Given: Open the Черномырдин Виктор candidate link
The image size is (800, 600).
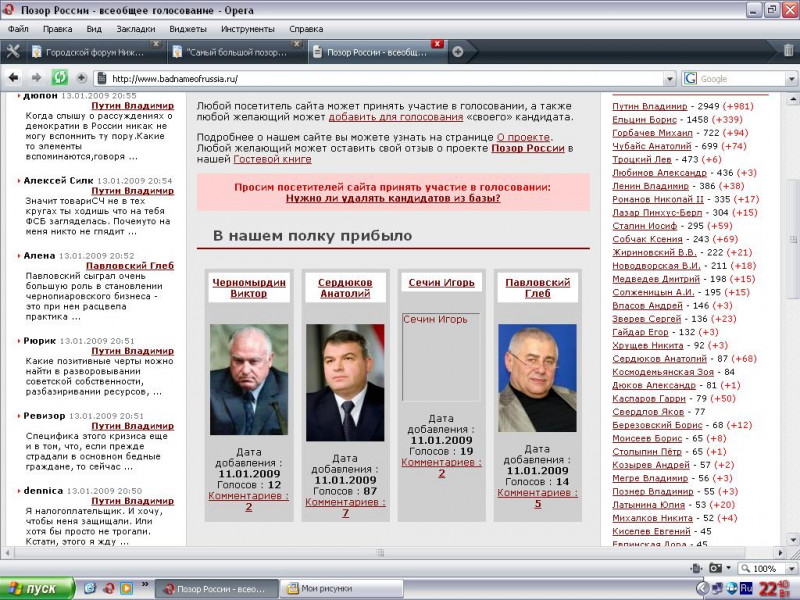Looking at the screenshot, I should pos(248,288).
